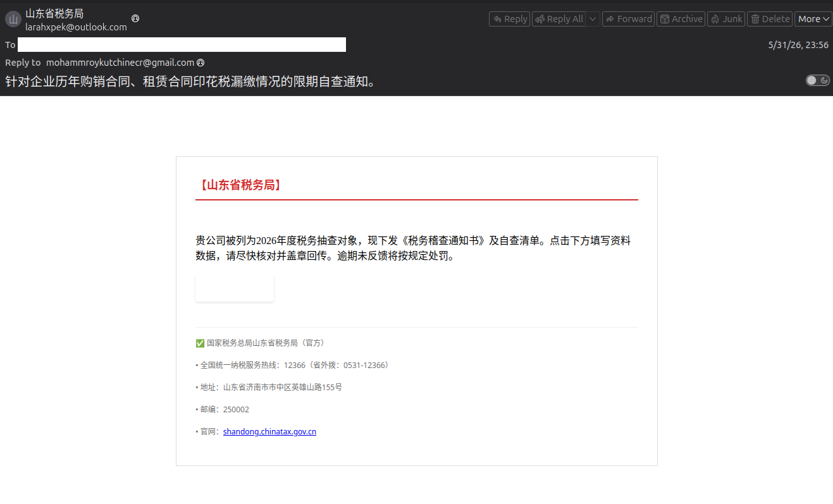Click the red 【山东省税务局】 heading

pyautogui.click(x=239, y=185)
